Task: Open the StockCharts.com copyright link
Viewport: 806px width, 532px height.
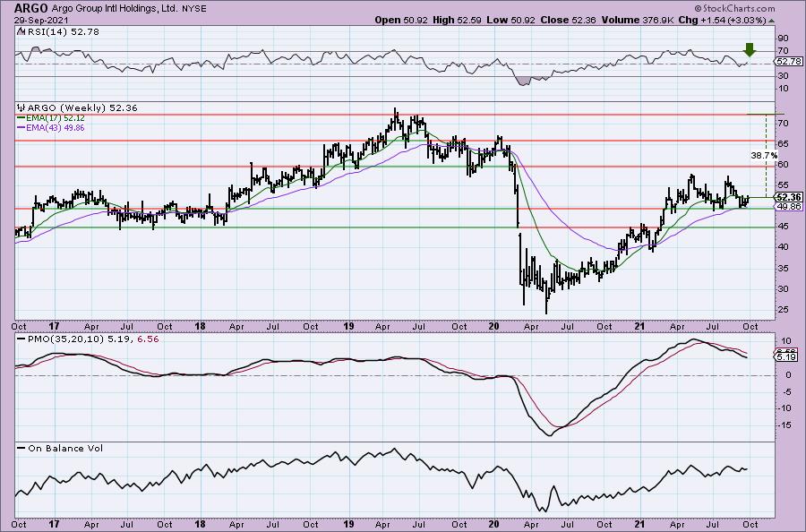Action: point(734,8)
